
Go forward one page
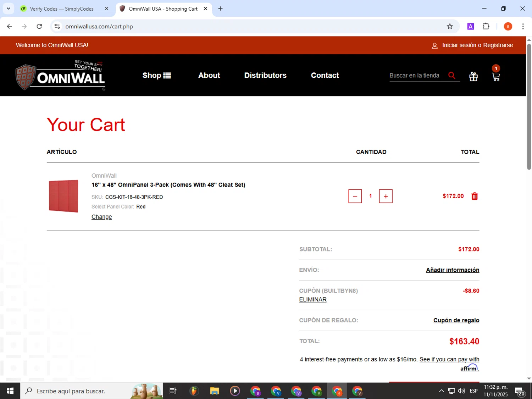(x=24, y=26)
